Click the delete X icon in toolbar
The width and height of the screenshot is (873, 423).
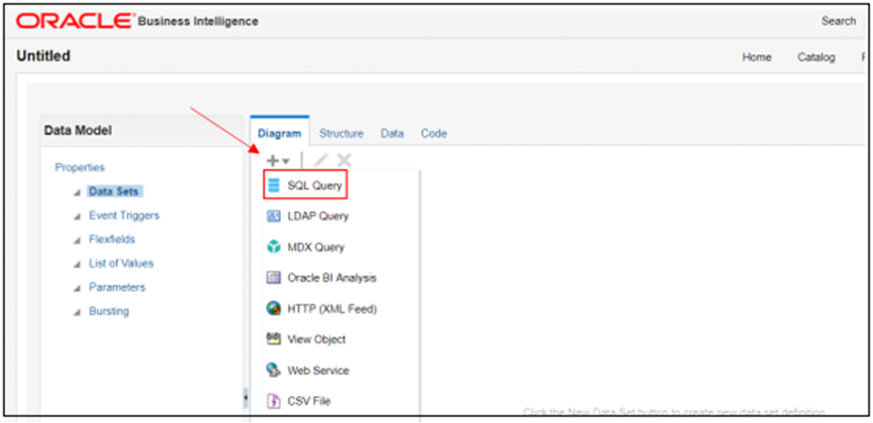point(344,161)
